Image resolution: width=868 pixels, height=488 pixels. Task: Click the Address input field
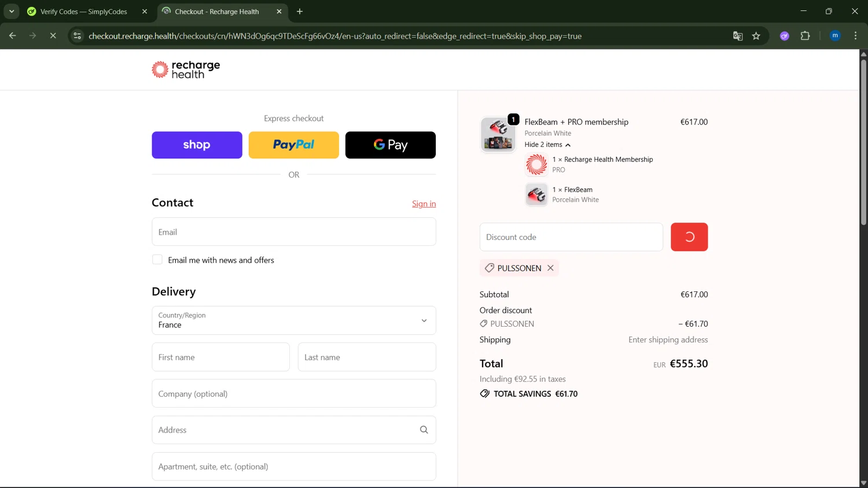point(294,430)
